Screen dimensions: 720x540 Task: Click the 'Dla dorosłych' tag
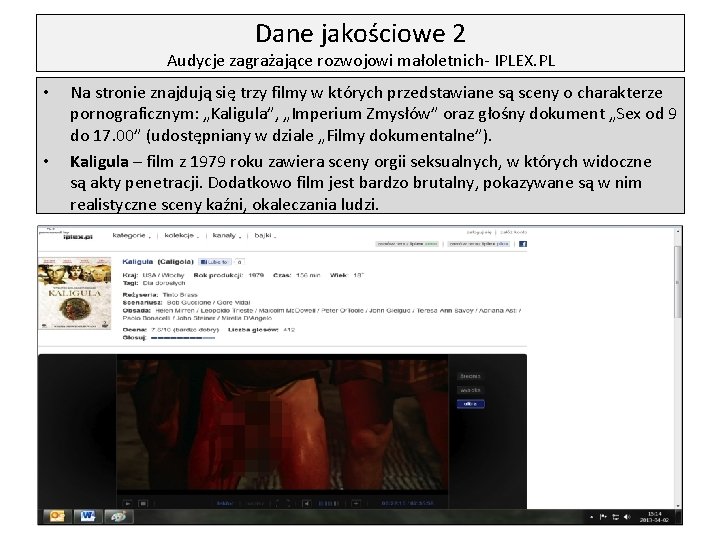tap(164, 283)
